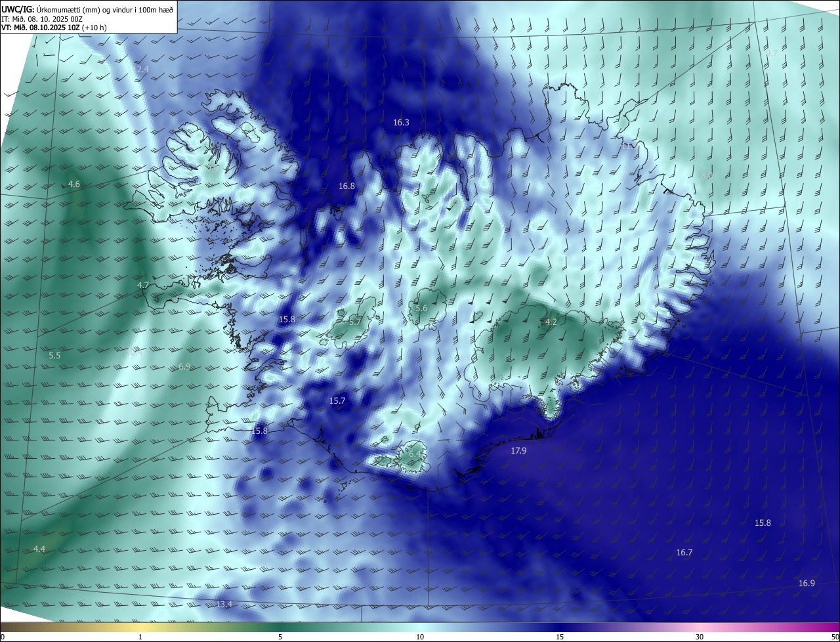This screenshot has width=840, height=642.
Task: Select the 4.2 value on Vatnajökull
Action: (551, 322)
